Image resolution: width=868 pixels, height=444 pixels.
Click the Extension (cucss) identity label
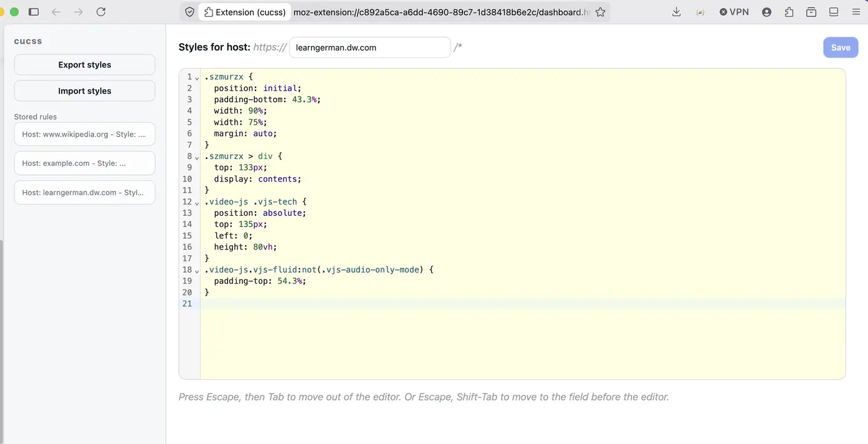(x=245, y=12)
